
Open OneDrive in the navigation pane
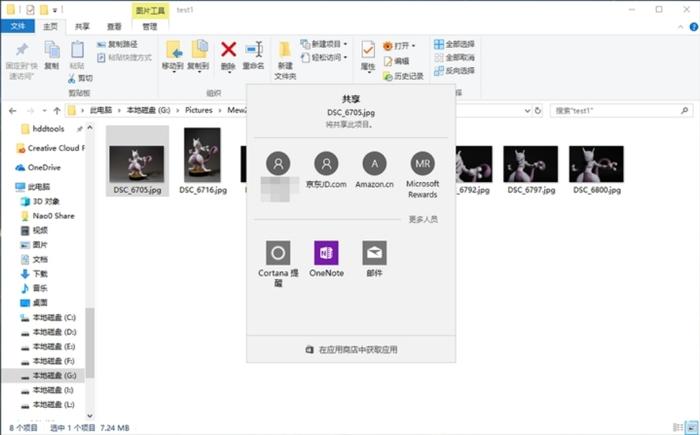tap(38, 167)
